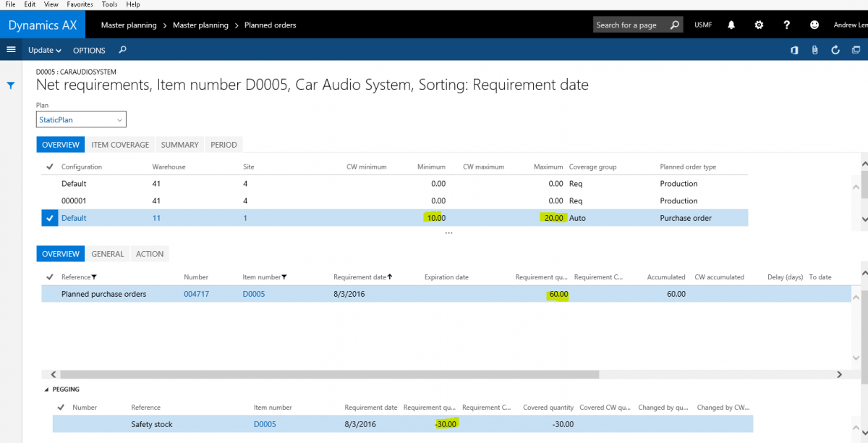Select configuration 000001 row
Viewport: 868px width, 443px height.
coord(394,201)
